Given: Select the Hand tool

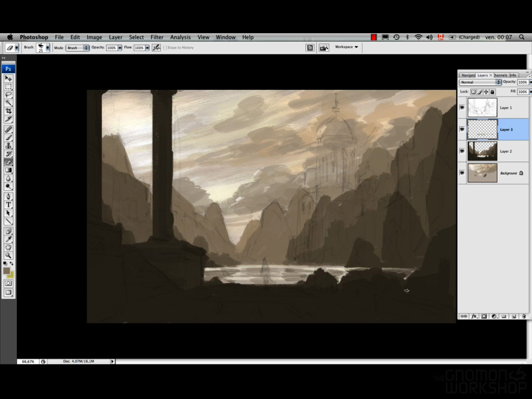Looking at the screenshot, I should (8, 247).
